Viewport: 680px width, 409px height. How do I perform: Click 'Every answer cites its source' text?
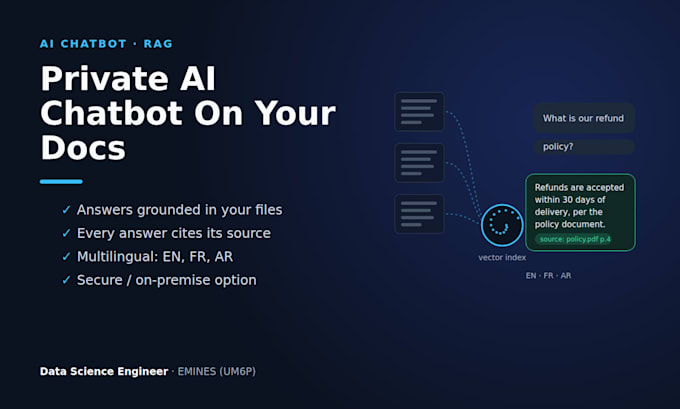(x=174, y=233)
